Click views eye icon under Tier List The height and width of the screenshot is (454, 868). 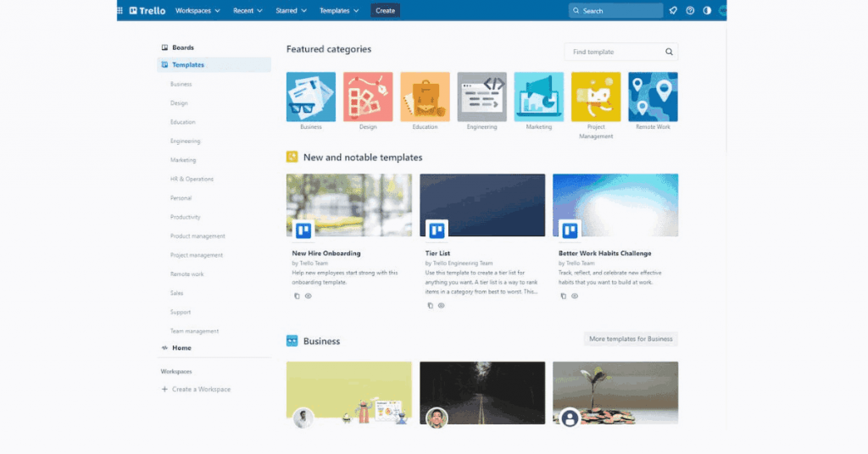tap(441, 305)
